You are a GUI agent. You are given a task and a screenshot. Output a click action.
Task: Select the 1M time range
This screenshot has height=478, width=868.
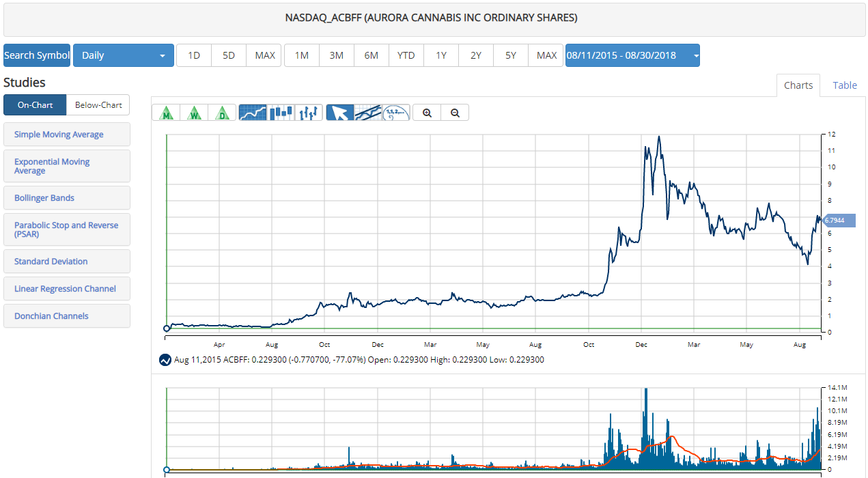[302, 55]
